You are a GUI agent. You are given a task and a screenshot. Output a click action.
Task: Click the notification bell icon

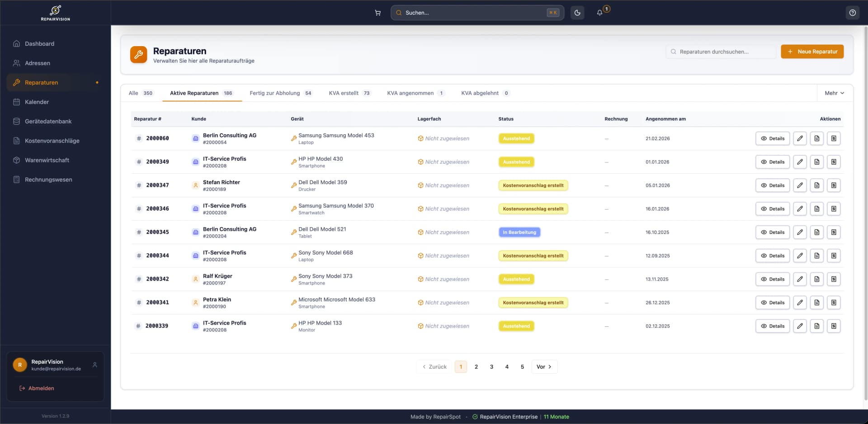click(599, 13)
